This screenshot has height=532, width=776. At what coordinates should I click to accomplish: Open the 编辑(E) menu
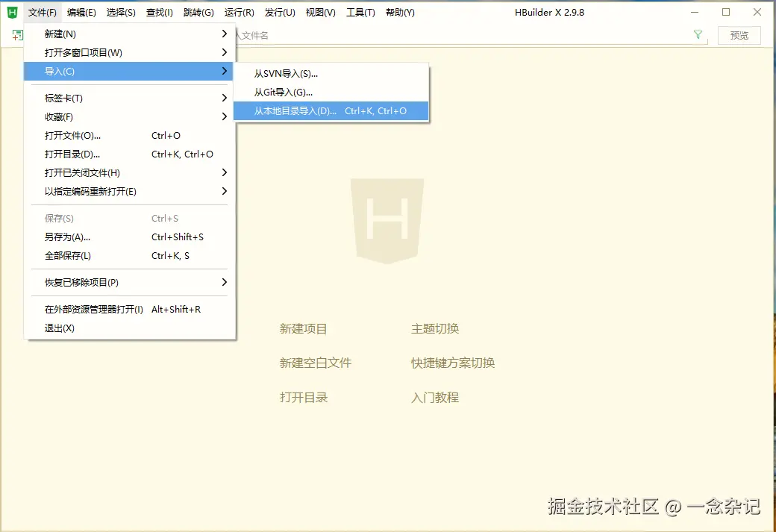(81, 13)
